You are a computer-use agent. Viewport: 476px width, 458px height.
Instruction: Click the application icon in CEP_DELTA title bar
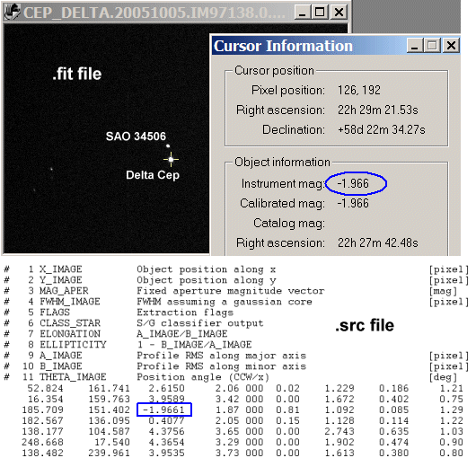[13, 12]
